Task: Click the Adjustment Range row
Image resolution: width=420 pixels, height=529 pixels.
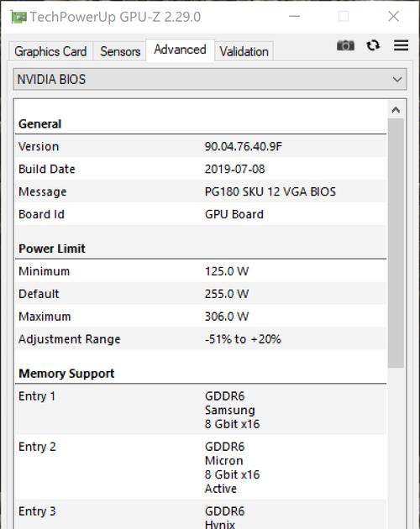Action: pyautogui.click(x=201, y=338)
